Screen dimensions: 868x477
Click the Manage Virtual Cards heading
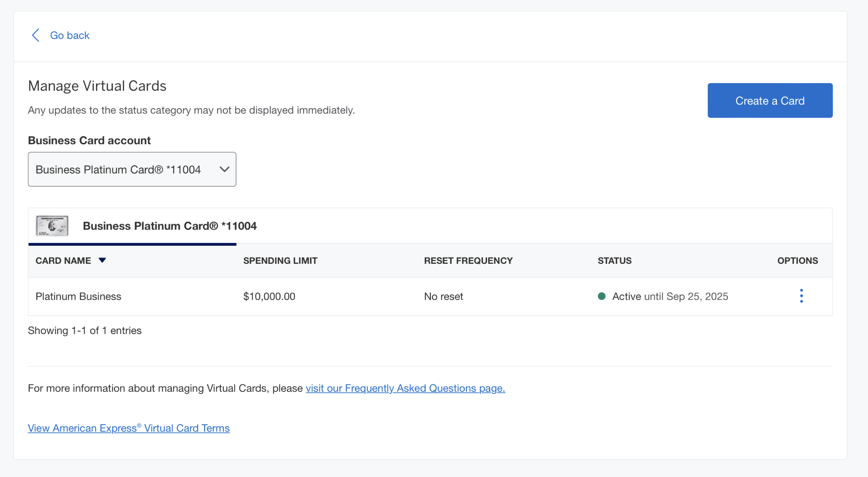tap(97, 86)
